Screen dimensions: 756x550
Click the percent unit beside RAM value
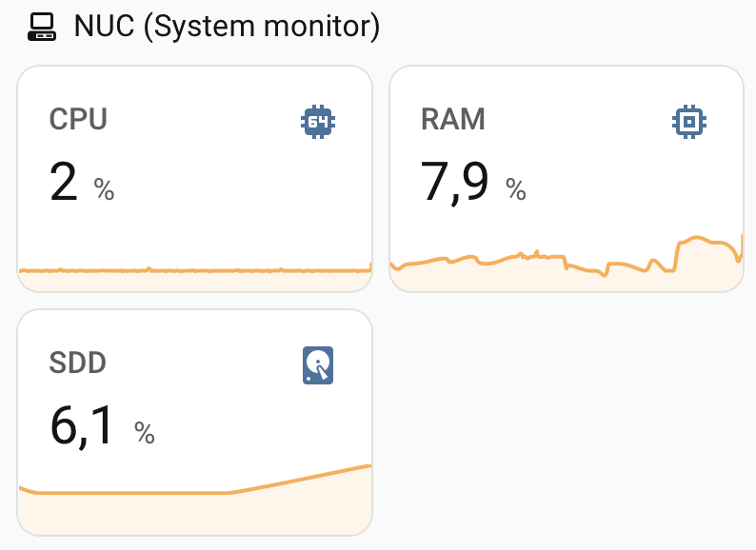click(516, 189)
